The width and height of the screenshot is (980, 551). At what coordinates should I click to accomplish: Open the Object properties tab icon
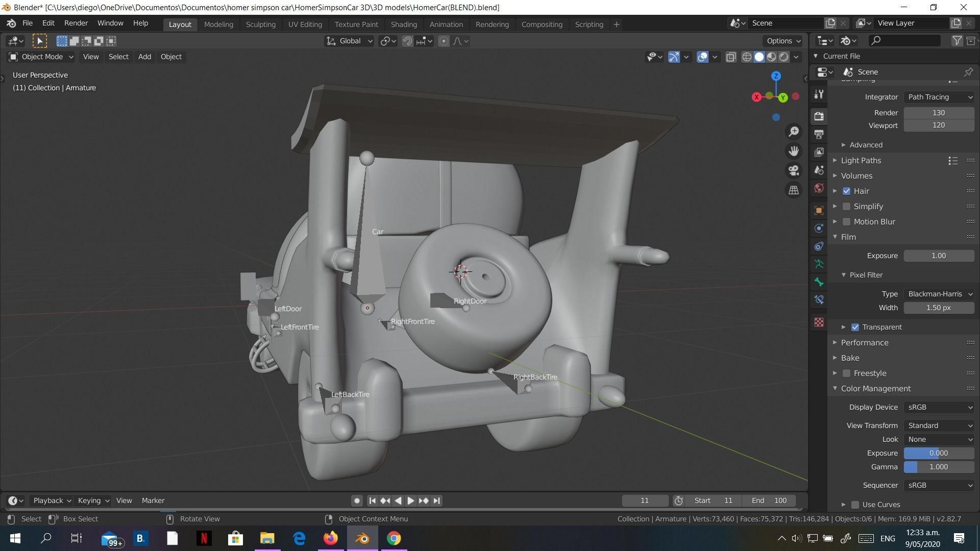click(x=819, y=210)
